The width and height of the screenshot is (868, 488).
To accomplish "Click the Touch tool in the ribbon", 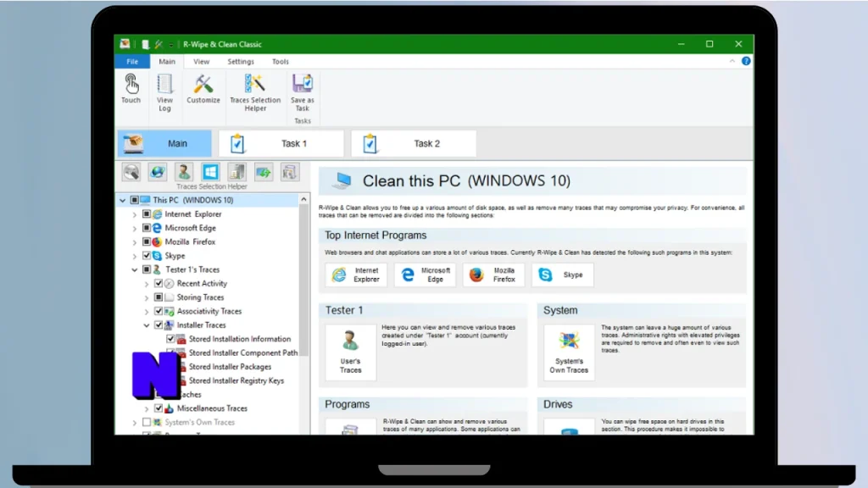I will tap(131, 89).
